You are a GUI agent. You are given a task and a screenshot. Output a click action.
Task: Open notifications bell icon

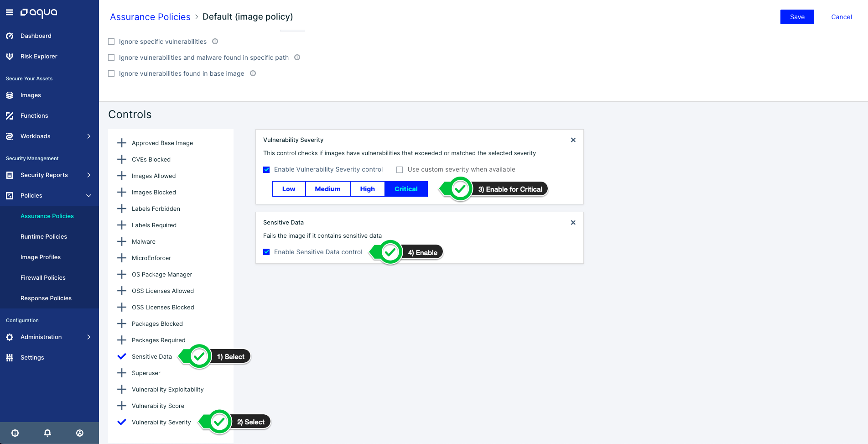coord(47,433)
